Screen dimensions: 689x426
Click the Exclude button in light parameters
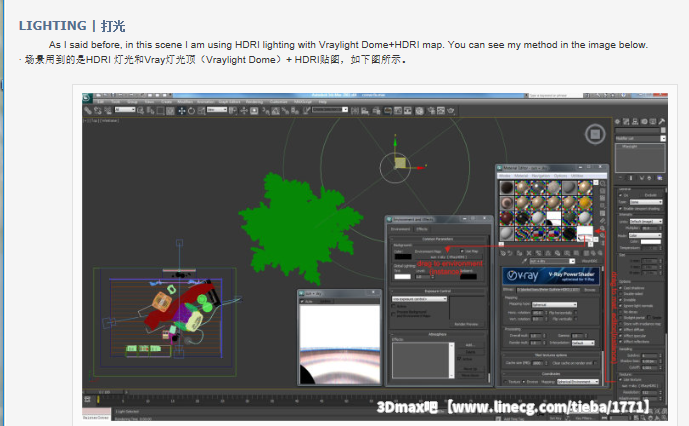tap(650, 195)
